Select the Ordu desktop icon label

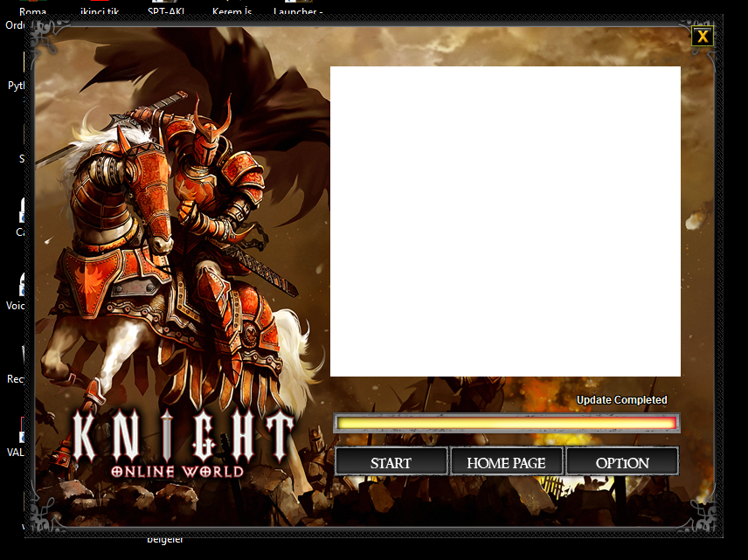click(15, 24)
